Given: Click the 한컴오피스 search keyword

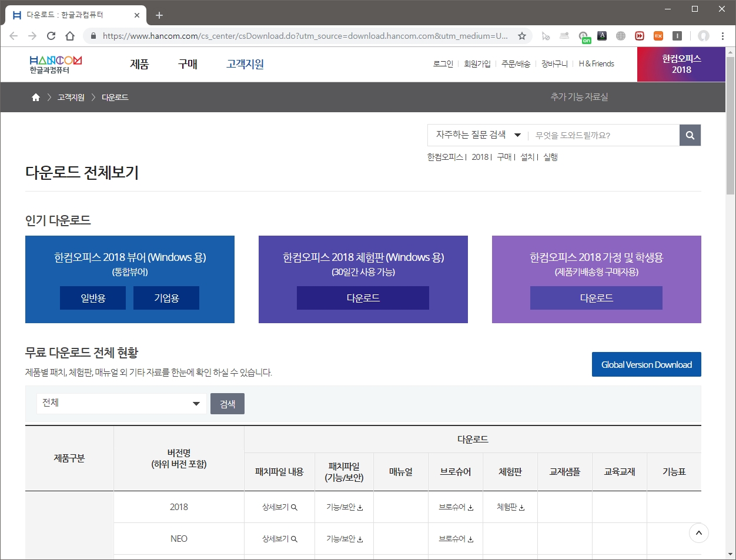Looking at the screenshot, I should 445,157.
